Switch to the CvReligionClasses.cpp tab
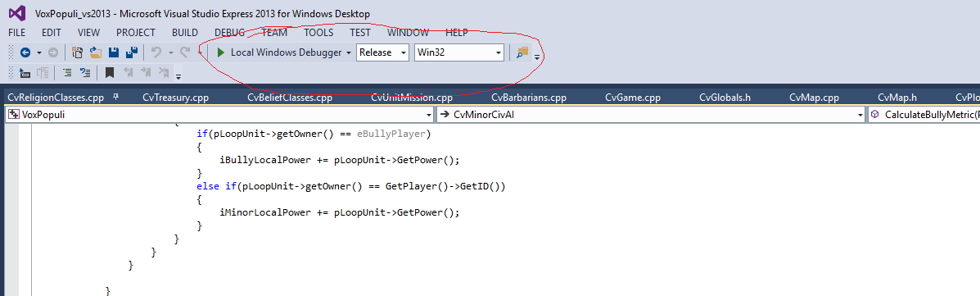 point(56,97)
